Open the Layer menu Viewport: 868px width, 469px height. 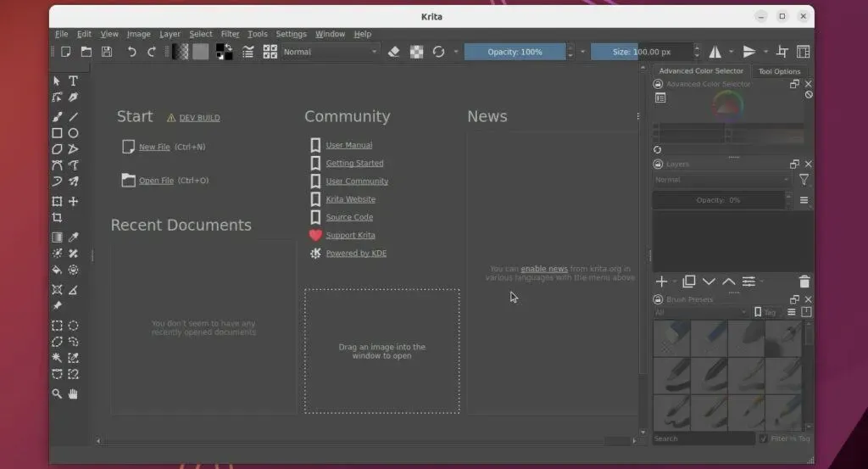click(x=170, y=34)
